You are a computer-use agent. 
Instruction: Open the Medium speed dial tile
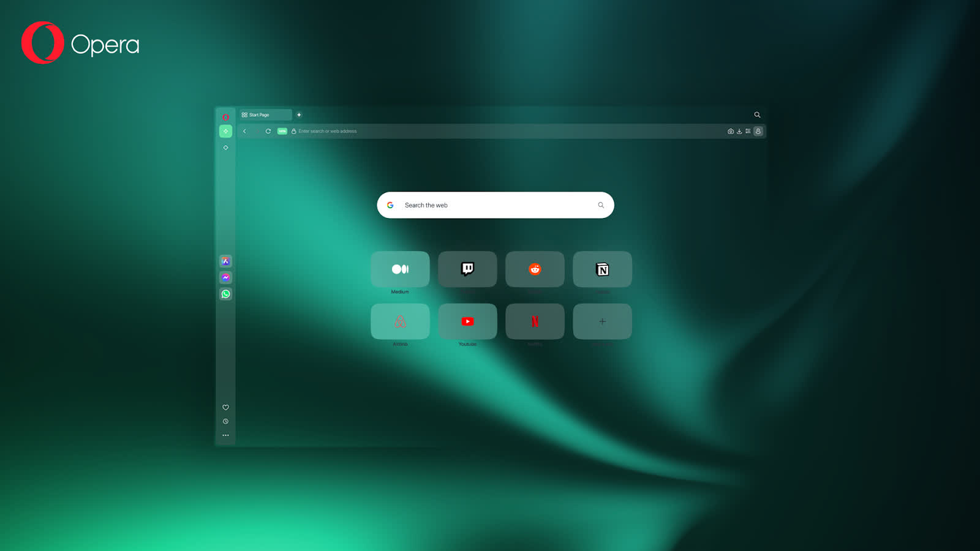[400, 269]
